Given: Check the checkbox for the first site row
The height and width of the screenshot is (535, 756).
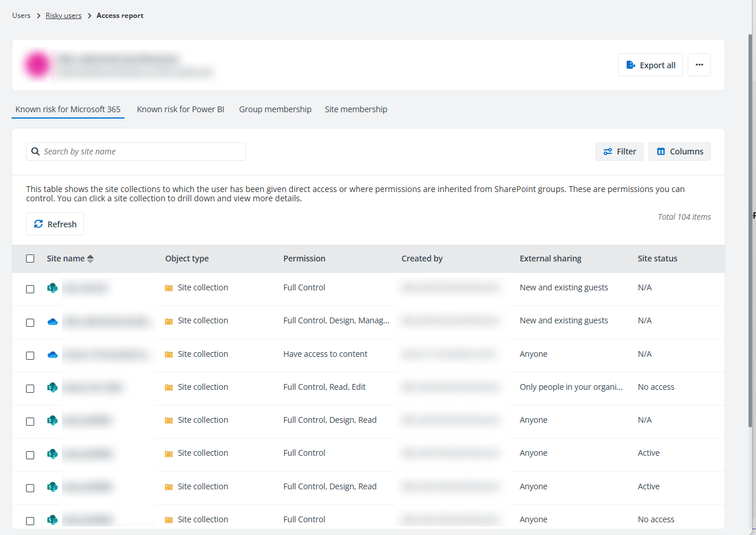Looking at the screenshot, I should tap(30, 289).
